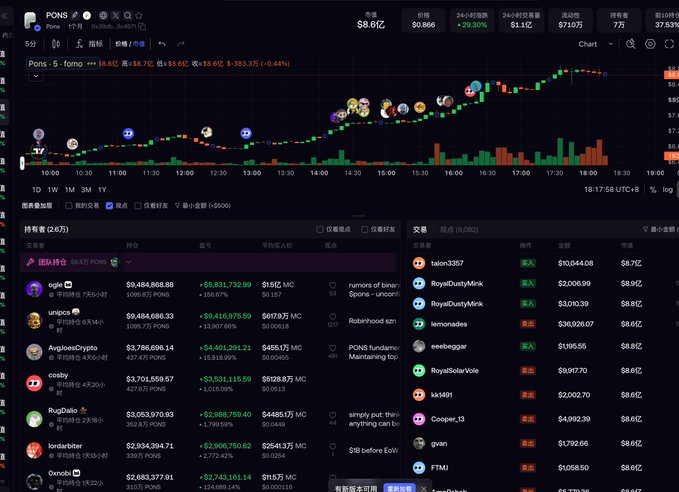Switch between 价格 / 市值 display
The width and height of the screenshot is (679, 492).
click(x=130, y=44)
